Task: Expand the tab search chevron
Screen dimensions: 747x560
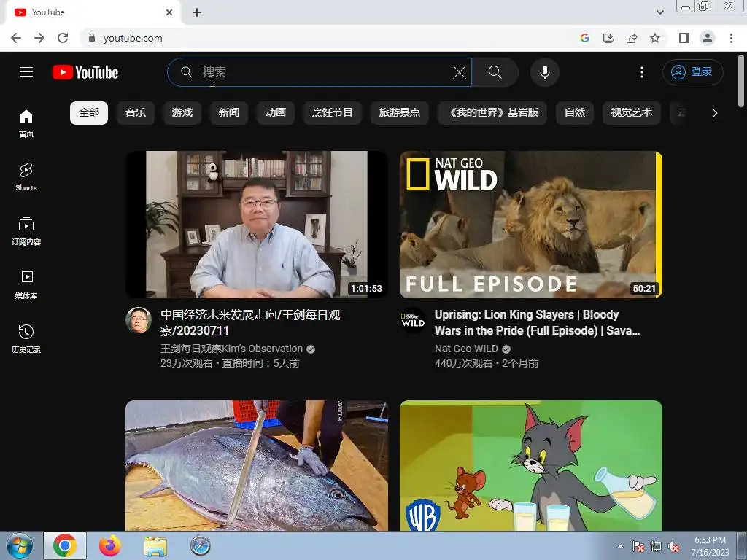Action: tap(659, 12)
